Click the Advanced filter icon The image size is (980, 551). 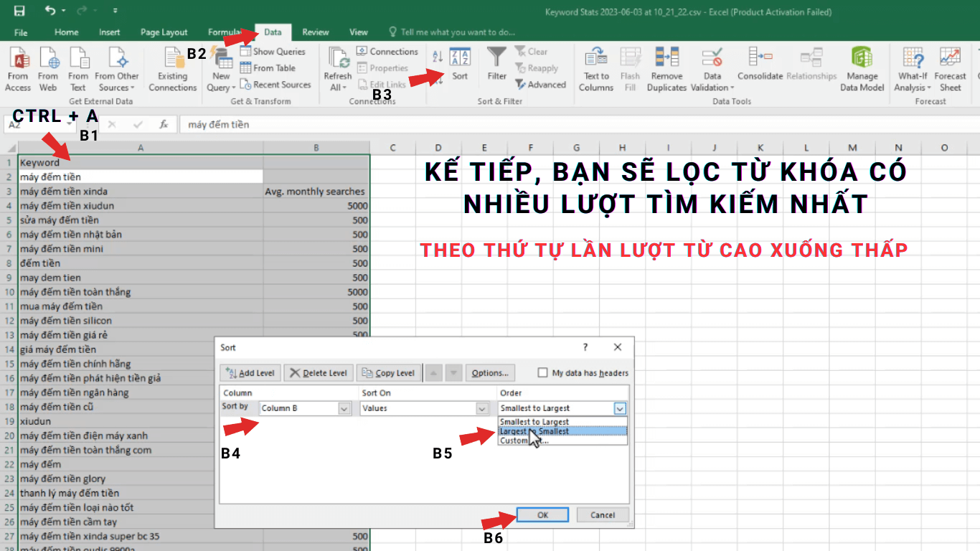tap(542, 85)
